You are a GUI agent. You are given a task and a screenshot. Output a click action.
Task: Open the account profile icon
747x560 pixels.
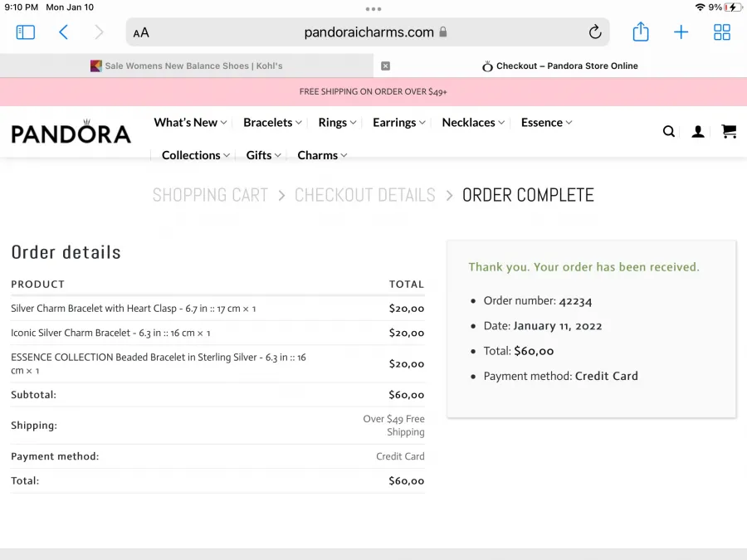[x=698, y=131]
